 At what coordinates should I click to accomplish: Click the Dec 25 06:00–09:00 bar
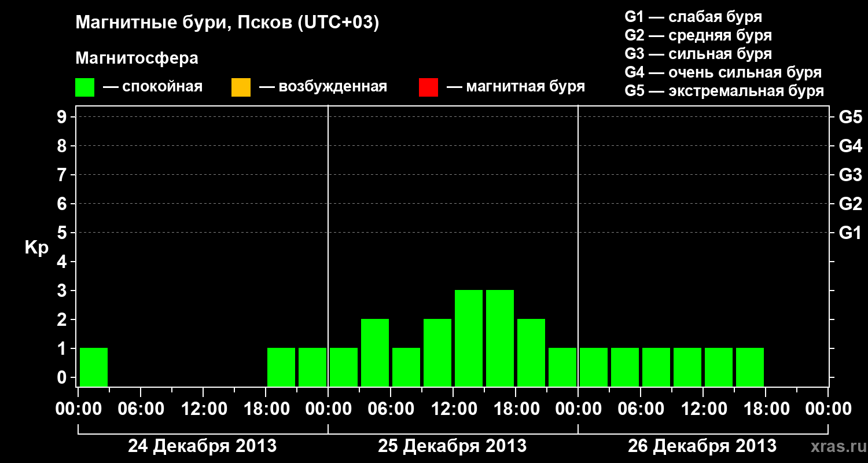point(406,367)
